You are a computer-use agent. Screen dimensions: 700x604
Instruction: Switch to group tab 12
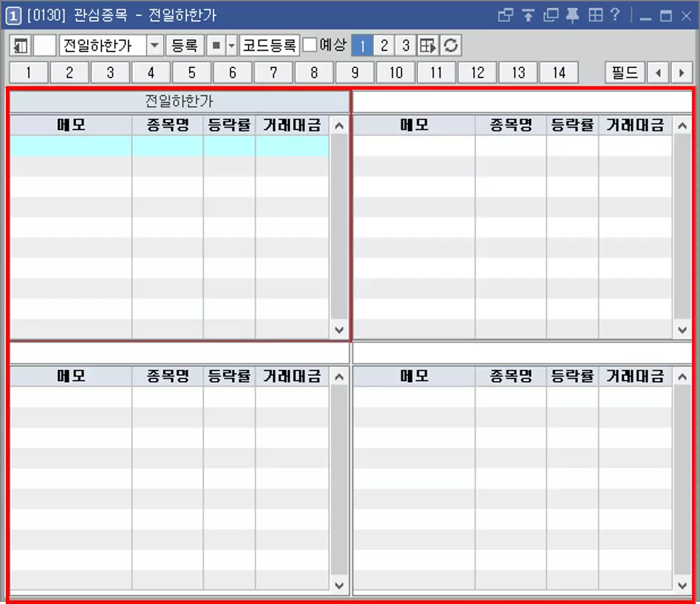coord(478,72)
